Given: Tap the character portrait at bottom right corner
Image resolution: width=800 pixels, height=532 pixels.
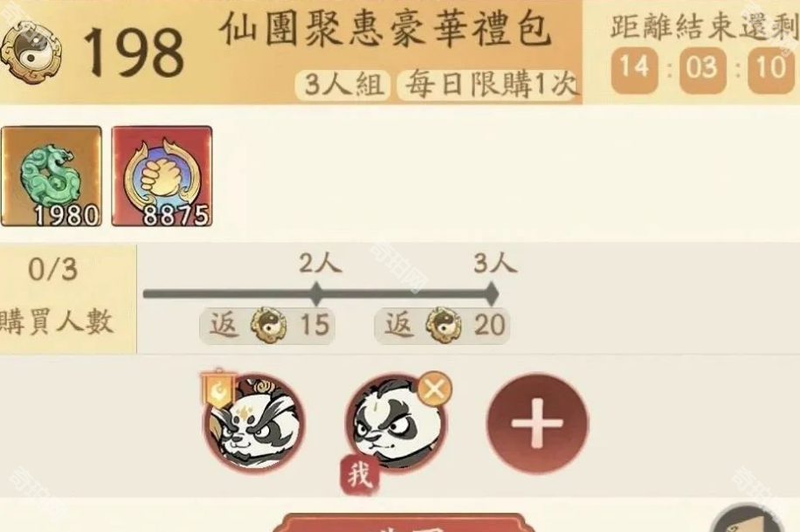Looking at the screenshot, I should [747, 518].
